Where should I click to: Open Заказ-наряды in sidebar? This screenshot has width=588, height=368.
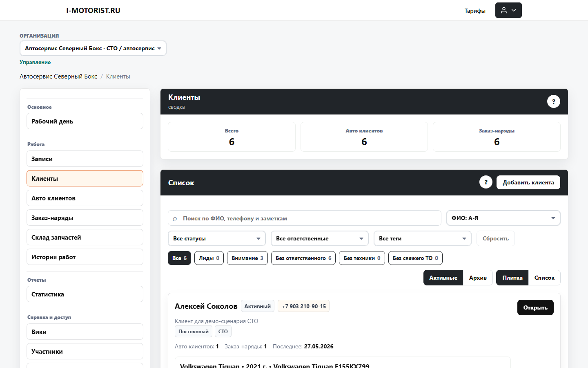pos(85,218)
